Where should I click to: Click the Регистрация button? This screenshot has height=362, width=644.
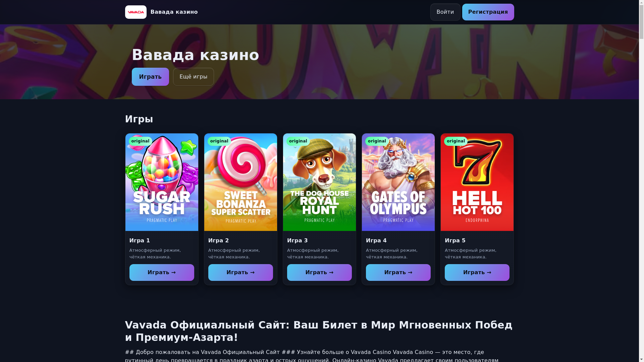488,12
